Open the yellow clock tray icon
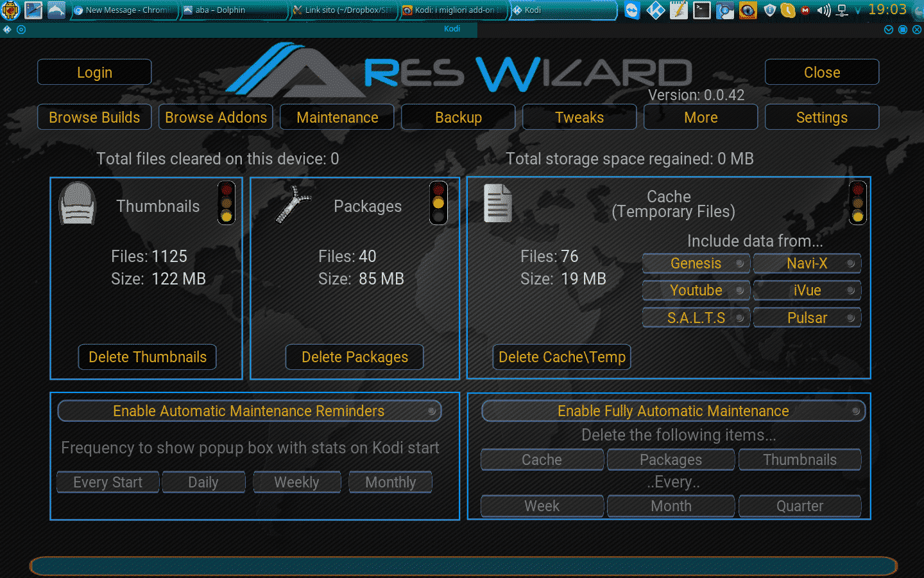Image resolution: width=924 pixels, height=578 pixels. pyautogui.click(x=788, y=10)
